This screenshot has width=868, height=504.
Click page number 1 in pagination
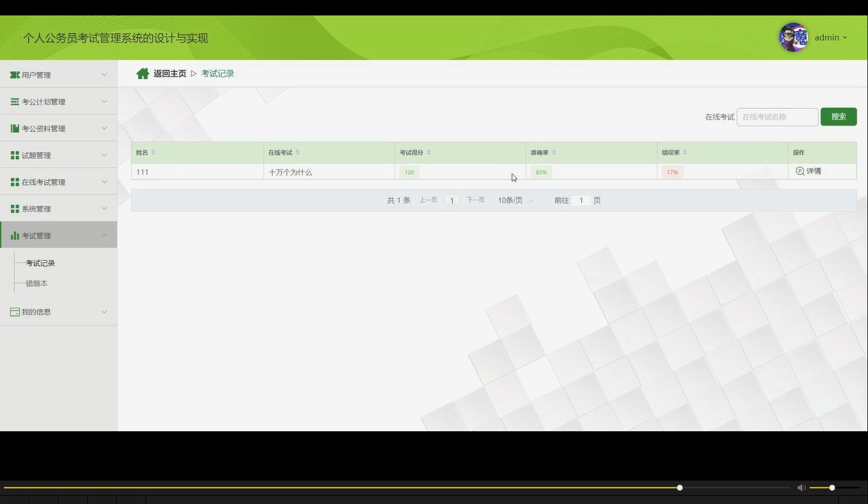pyautogui.click(x=452, y=200)
